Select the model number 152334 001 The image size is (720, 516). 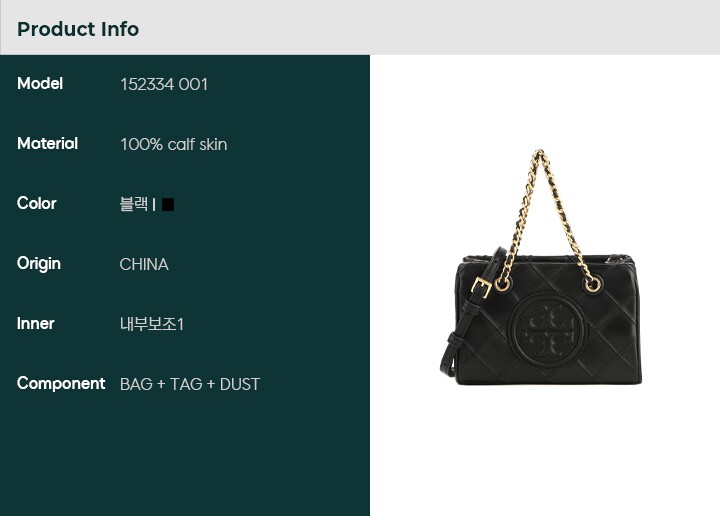[164, 84]
